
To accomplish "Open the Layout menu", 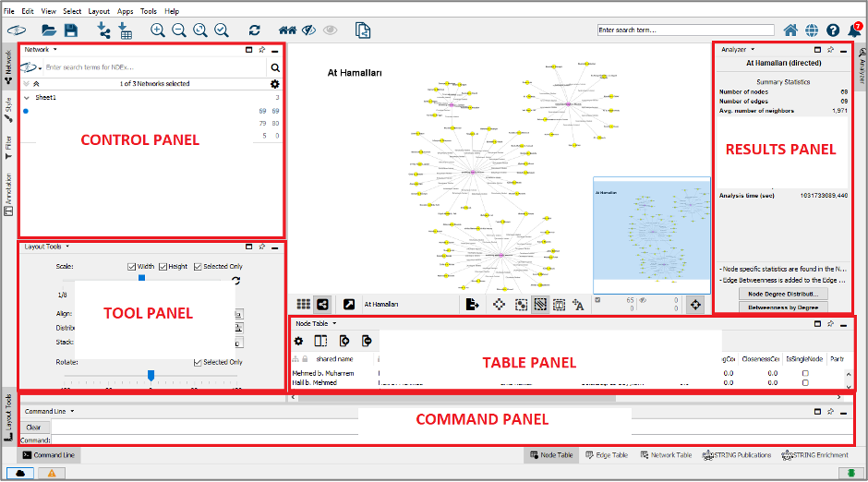I will point(99,11).
